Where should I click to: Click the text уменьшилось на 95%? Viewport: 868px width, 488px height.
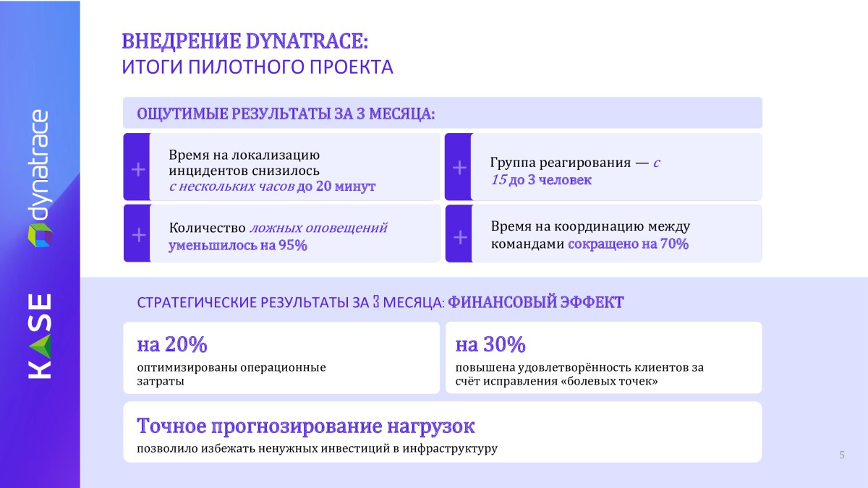click(238, 245)
